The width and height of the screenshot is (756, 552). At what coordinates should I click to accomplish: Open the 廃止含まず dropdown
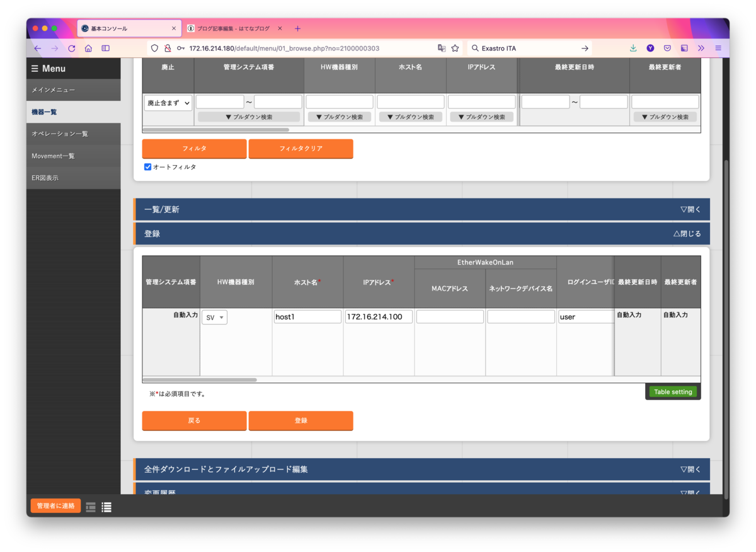tap(168, 103)
